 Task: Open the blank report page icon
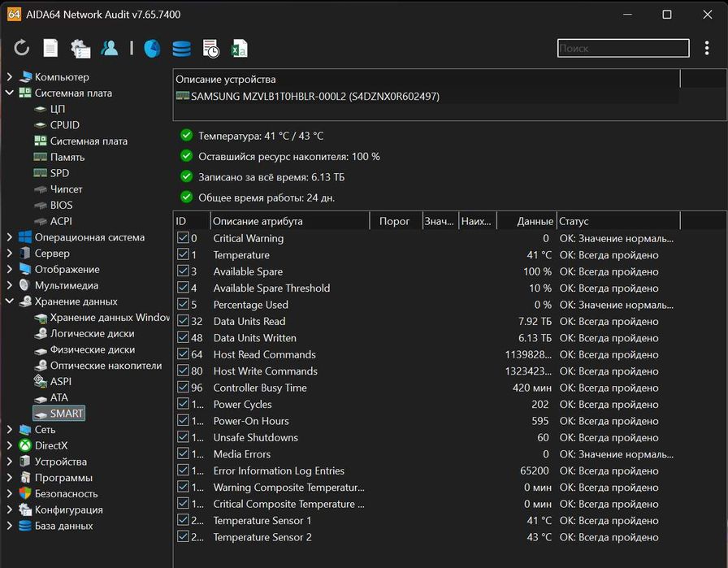click(x=50, y=49)
